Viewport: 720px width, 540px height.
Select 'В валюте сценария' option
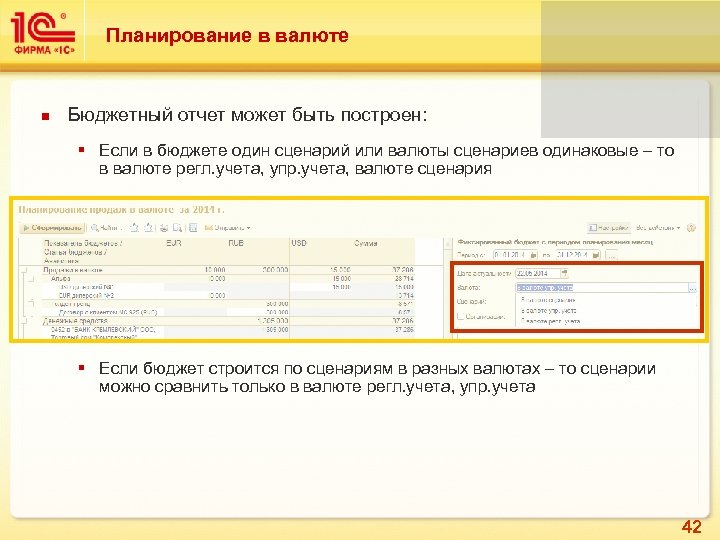point(548,300)
